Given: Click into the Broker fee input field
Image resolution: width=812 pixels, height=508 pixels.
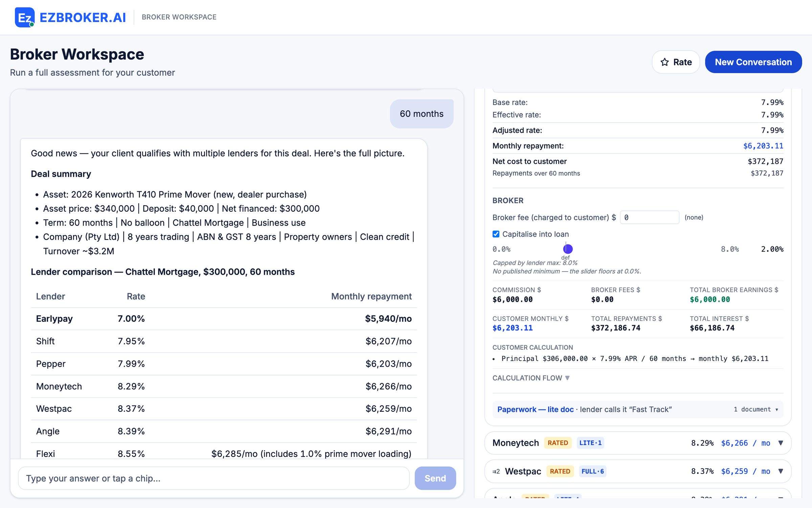Looking at the screenshot, I should pyautogui.click(x=649, y=217).
